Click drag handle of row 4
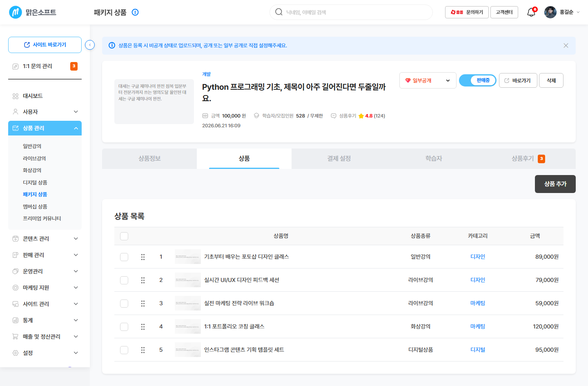The image size is (588, 386). pos(143,327)
